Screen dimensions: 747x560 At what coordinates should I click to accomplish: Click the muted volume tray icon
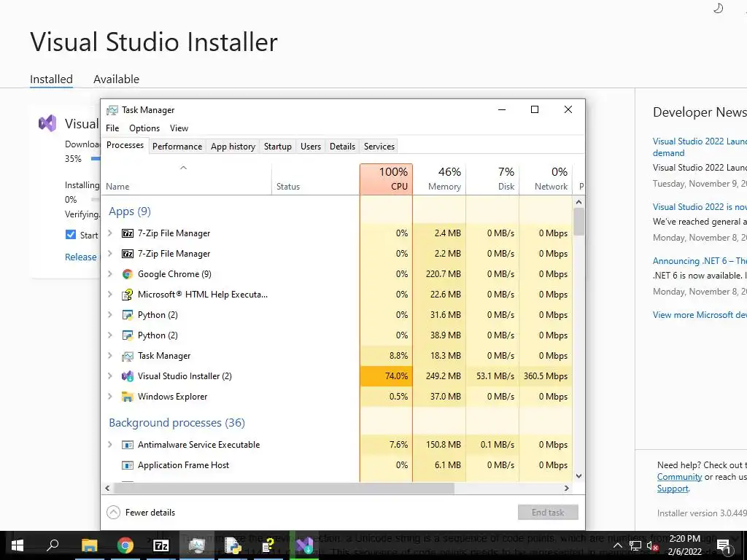pyautogui.click(x=652, y=545)
